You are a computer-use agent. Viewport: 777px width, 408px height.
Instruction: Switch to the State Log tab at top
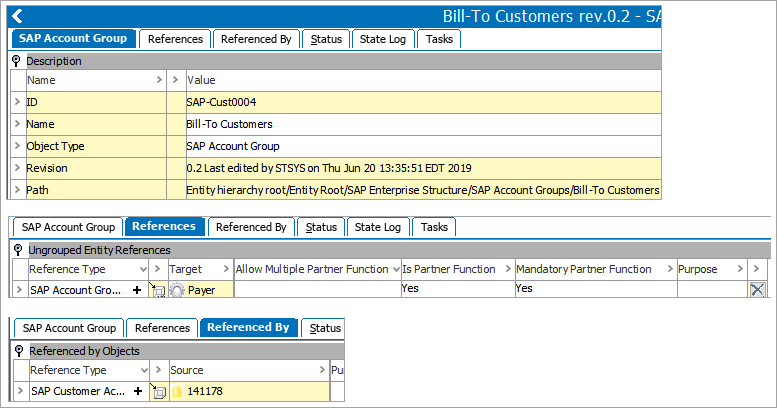(x=383, y=39)
